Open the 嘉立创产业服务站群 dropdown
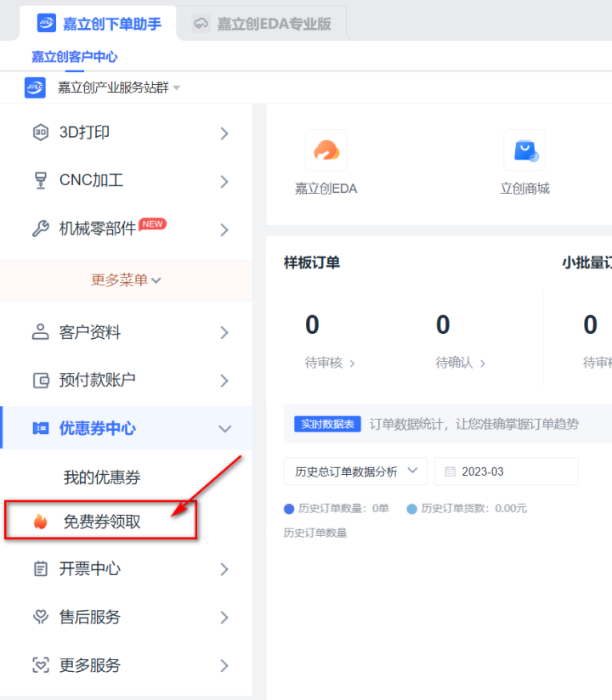Viewport: 612px width, 700px height. [119, 87]
